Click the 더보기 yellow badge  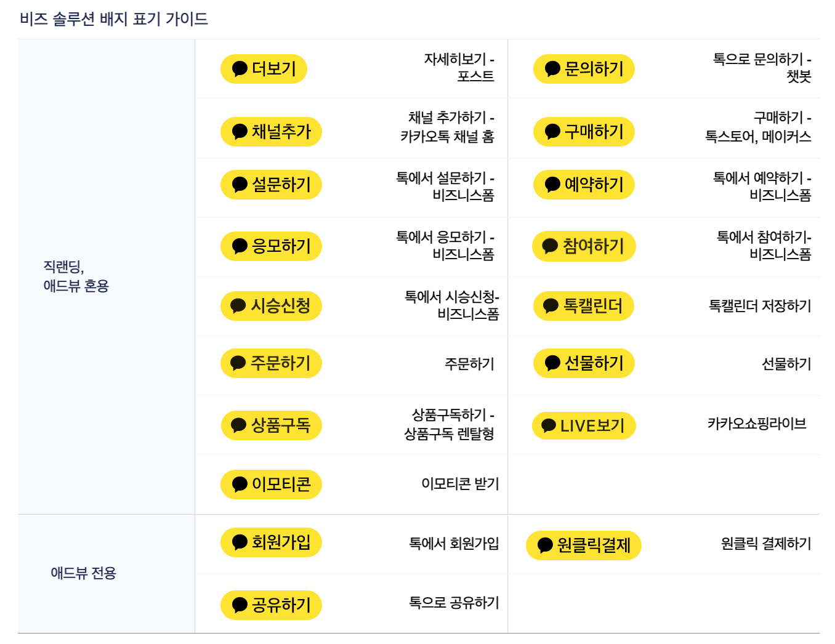pos(264,69)
